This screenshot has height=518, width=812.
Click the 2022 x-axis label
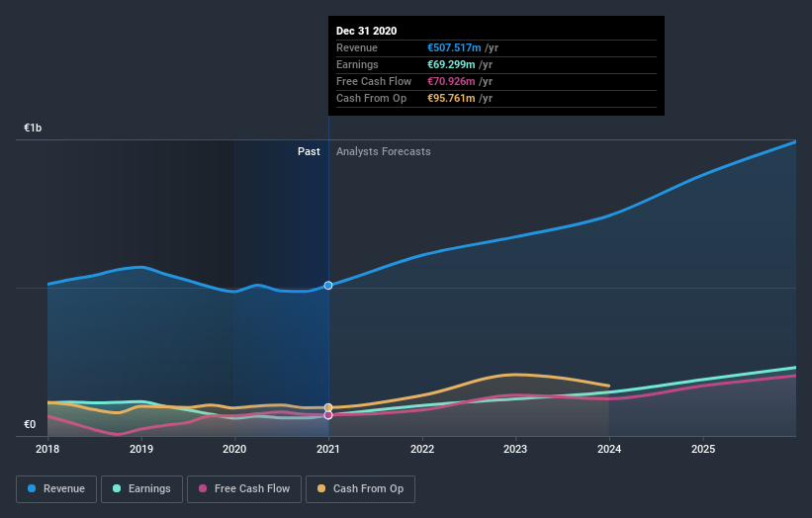pos(422,449)
